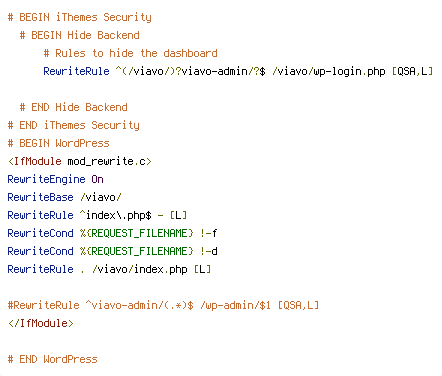The width and height of the screenshot is (442, 376).
Task: Click the '# END Hide Backend' comment
Action: point(74,107)
